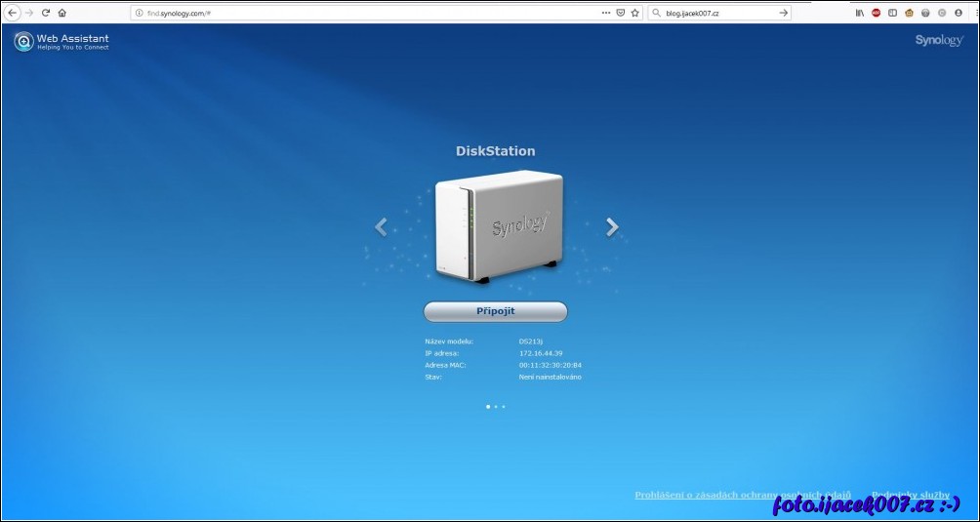Image resolution: width=980 pixels, height=522 pixels.
Task: Open the privacy statement link (Prohlášení o zásadách)
Action: (743, 495)
